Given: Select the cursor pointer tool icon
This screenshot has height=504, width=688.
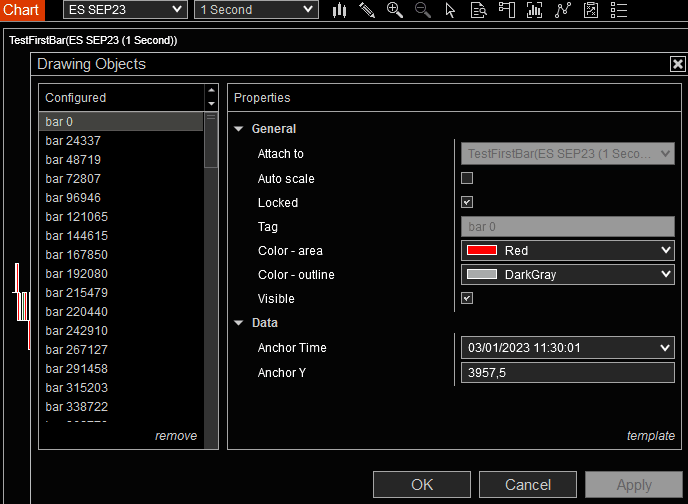Looking at the screenshot, I should pyautogui.click(x=450, y=10).
